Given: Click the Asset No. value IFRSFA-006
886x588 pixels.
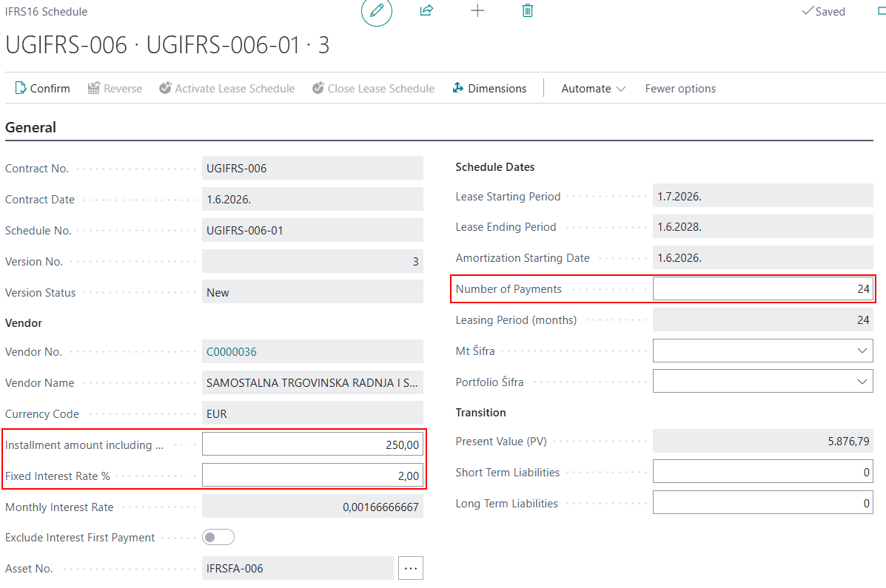Looking at the screenshot, I should 298,568.
